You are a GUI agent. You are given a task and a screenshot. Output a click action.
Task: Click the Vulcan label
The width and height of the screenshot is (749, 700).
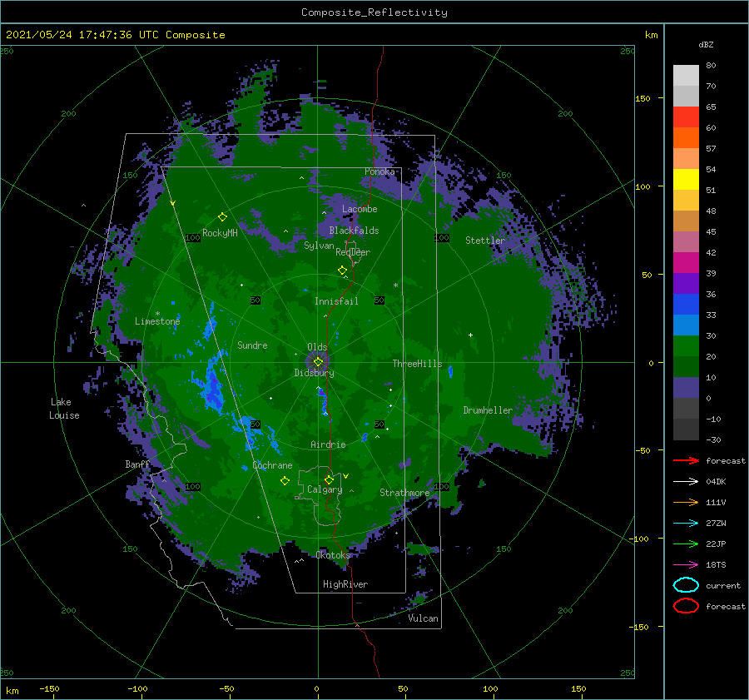pos(423,618)
